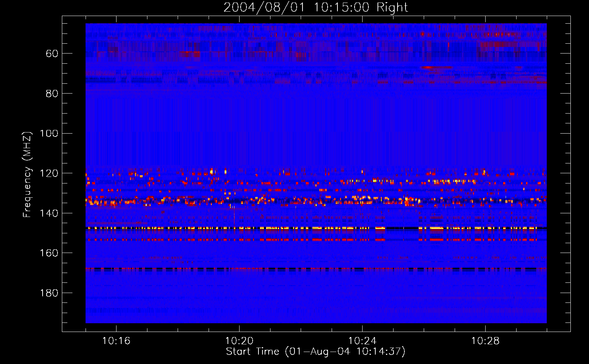This screenshot has width=589, height=364.
Task: Click the 10:24 time tick label
Action: 362,341
